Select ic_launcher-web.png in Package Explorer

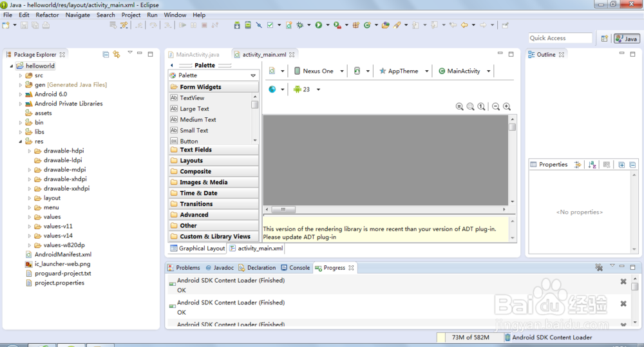coord(62,264)
